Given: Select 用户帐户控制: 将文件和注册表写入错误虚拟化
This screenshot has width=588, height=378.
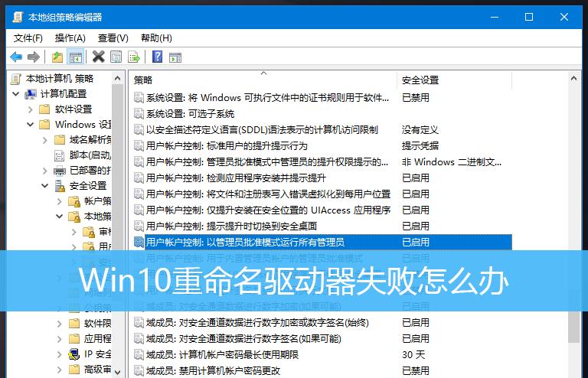Looking at the screenshot, I should pyautogui.click(x=268, y=194).
